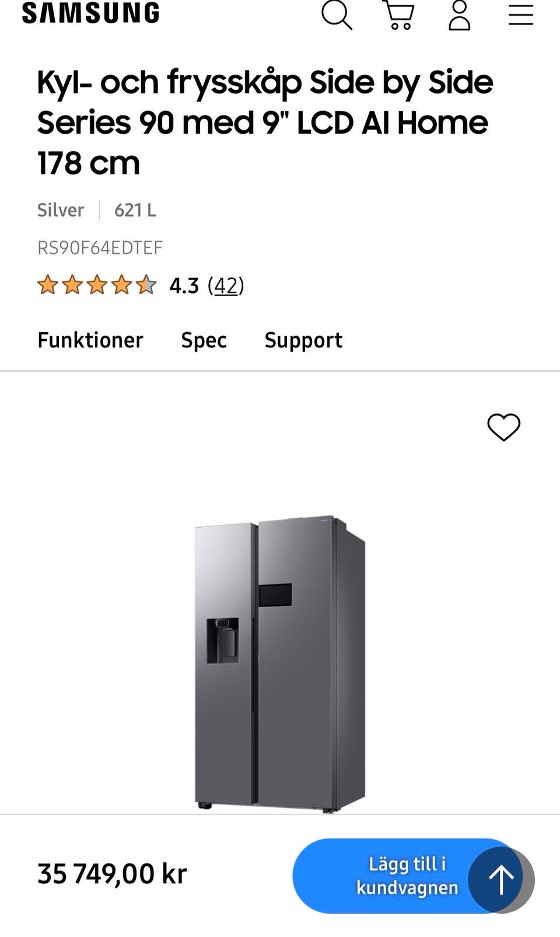The height and width of the screenshot is (937, 560).
Task: Click the product title heading
Action: click(265, 122)
